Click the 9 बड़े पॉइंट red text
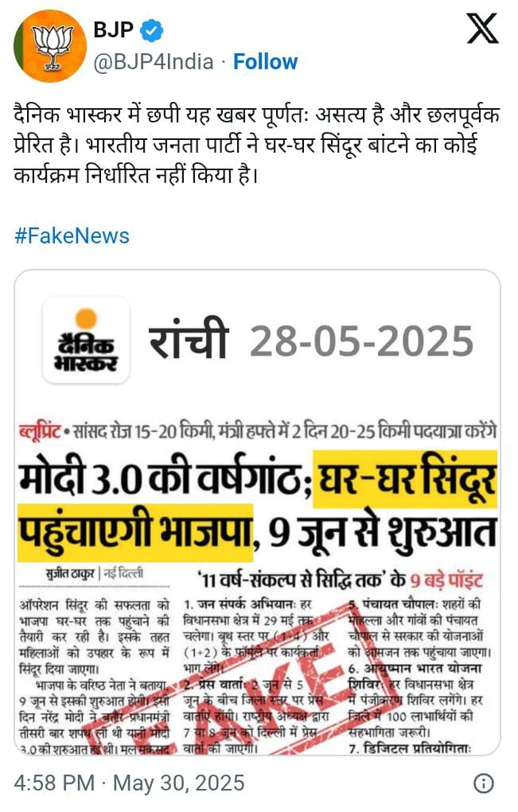Image resolution: width=518 pixels, height=812 pixels. click(x=446, y=580)
